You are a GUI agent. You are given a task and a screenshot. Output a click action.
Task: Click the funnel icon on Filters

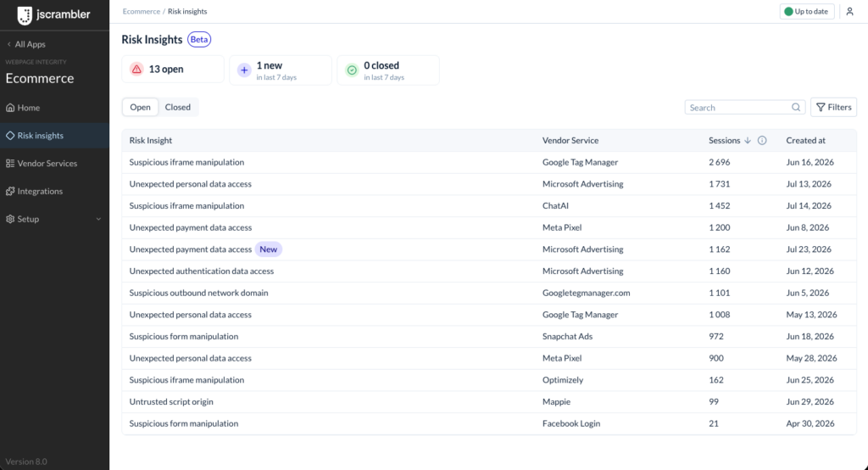pyautogui.click(x=821, y=107)
